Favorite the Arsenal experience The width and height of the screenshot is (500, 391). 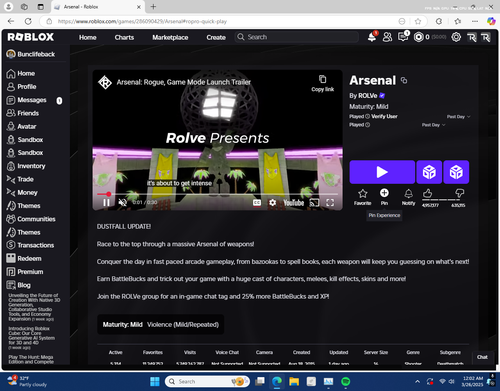(x=363, y=197)
